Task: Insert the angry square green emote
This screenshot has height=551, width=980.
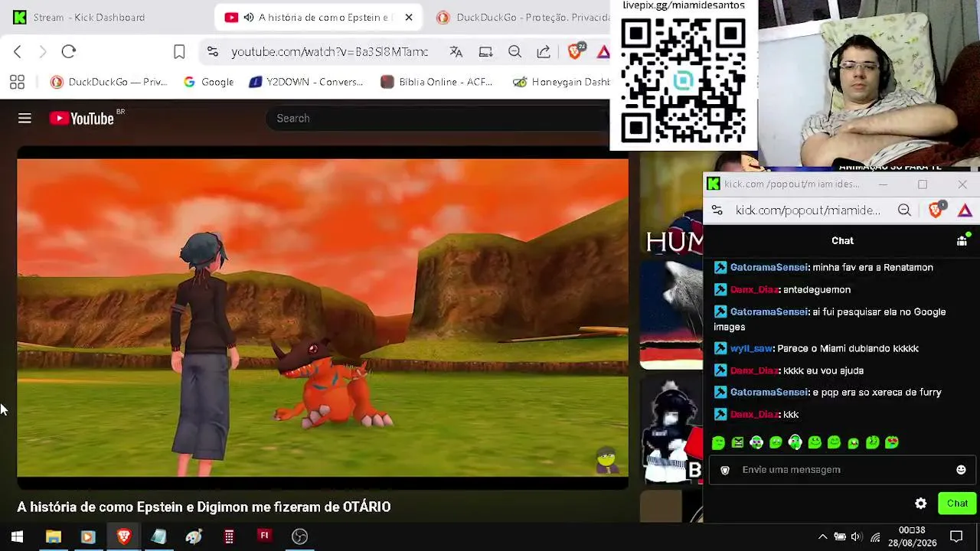Action: tap(737, 442)
